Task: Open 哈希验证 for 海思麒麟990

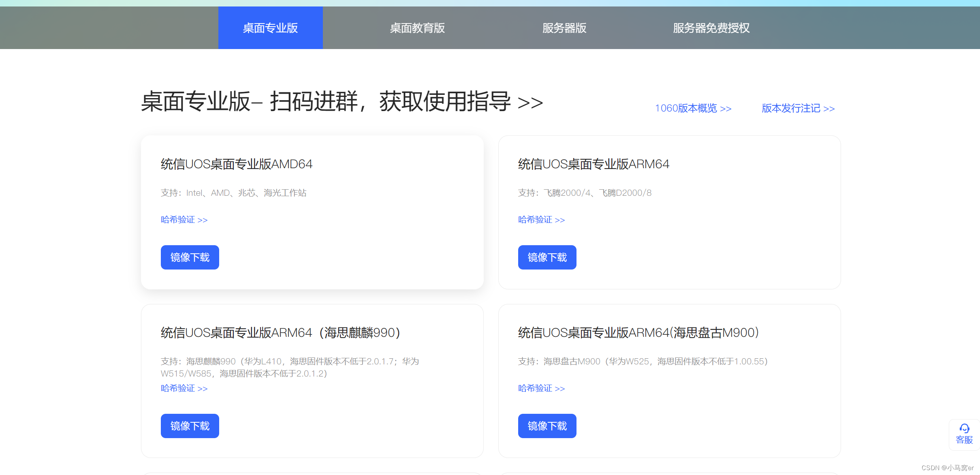Action: pyautogui.click(x=184, y=388)
